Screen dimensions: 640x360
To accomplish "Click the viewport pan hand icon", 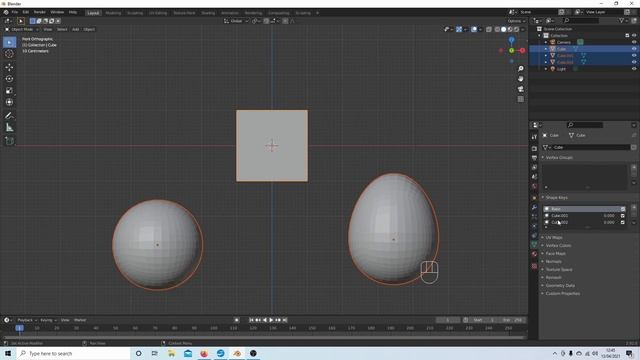I will pyautogui.click(x=520, y=79).
